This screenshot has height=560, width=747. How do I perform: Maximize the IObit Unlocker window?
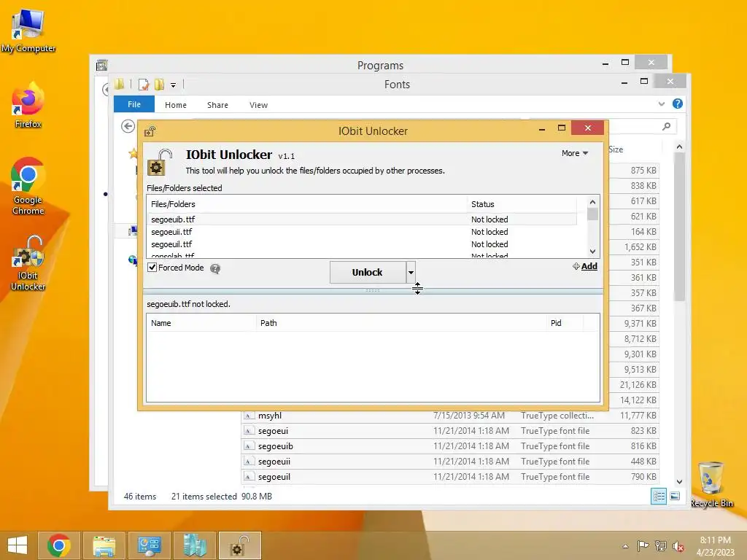(x=562, y=128)
